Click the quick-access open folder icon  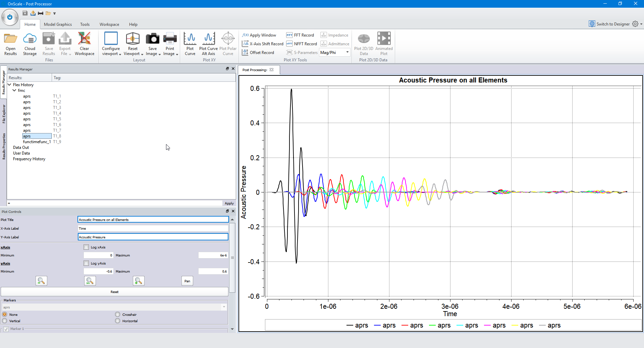tap(48, 13)
